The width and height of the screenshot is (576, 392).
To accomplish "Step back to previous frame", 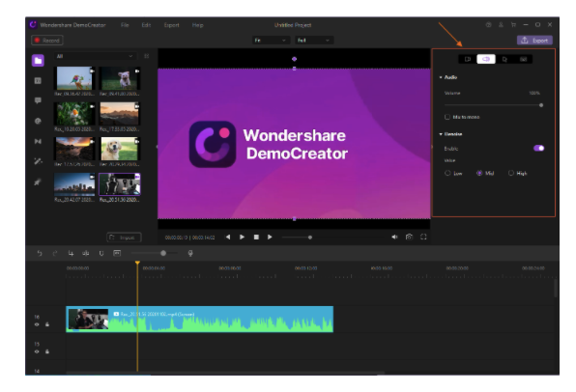I will point(228,238).
